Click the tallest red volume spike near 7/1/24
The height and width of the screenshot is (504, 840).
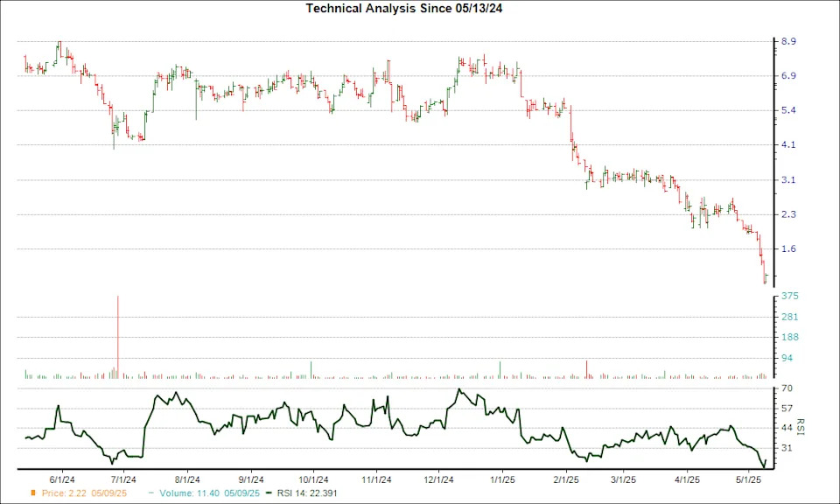pyautogui.click(x=118, y=337)
